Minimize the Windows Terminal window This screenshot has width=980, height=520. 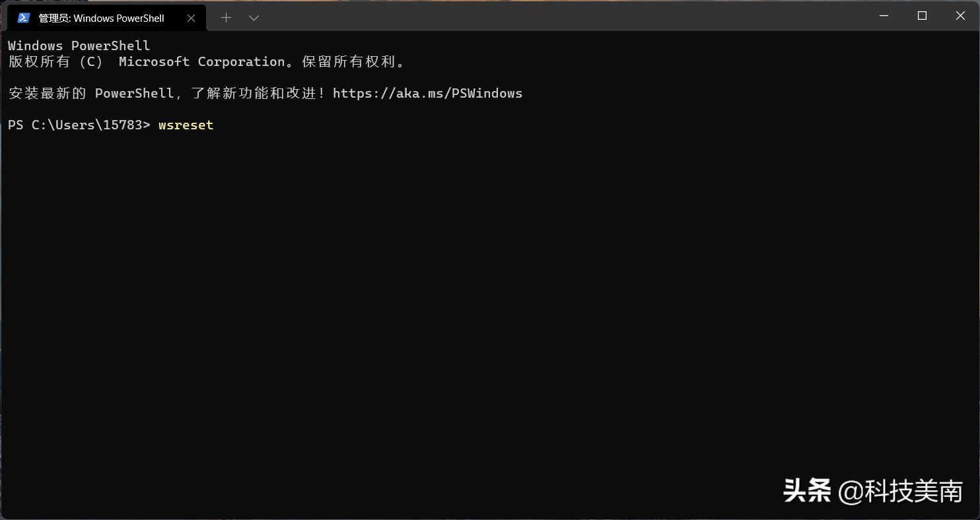tap(884, 16)
